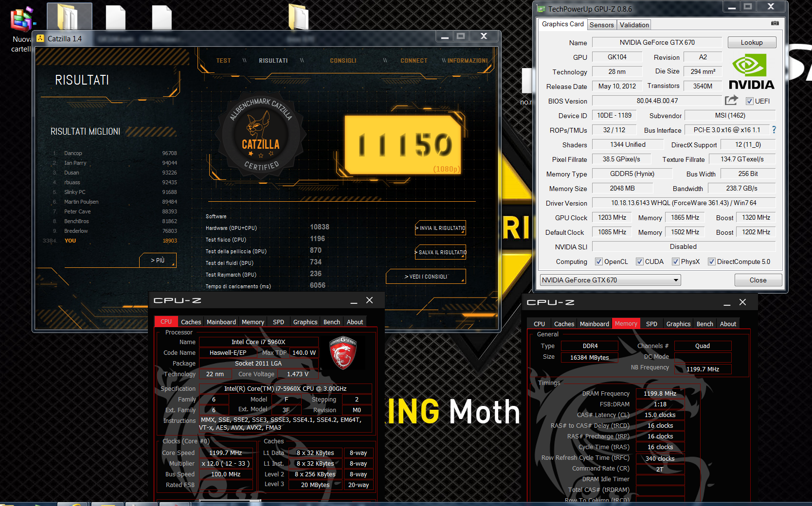Click SALVA IL RISULTATO button
Screen dimensions: 812x506
pos(440,252)
